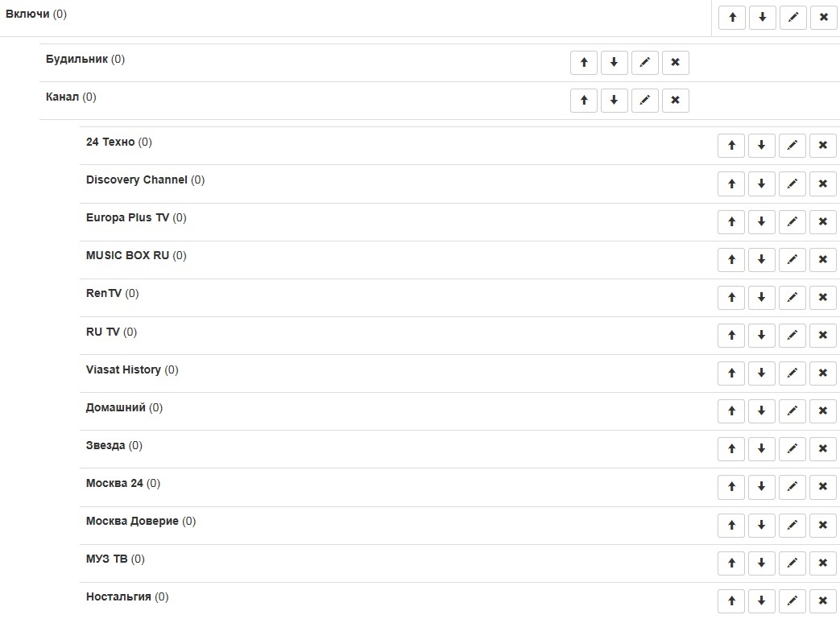Screen dimensions: 840x619
Task: Delete the MUSIC BOX RU entry
Action: [823, 259]
